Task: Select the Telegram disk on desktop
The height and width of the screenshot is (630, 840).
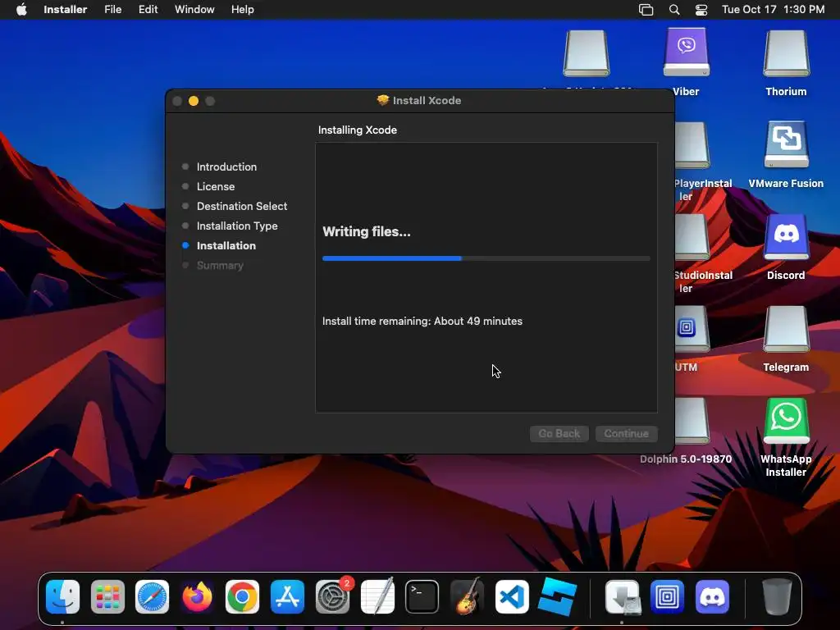Action: click(786, 328)
